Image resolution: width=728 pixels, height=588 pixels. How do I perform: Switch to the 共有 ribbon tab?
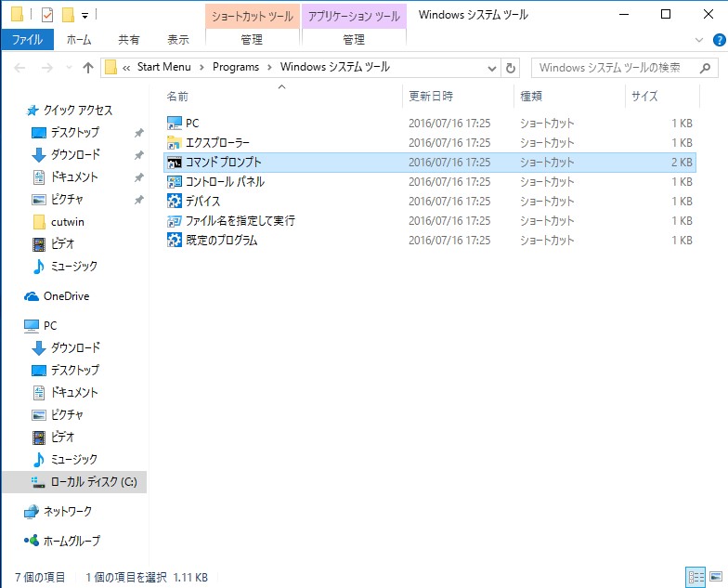pyautogui.click(x=128, y=40)
